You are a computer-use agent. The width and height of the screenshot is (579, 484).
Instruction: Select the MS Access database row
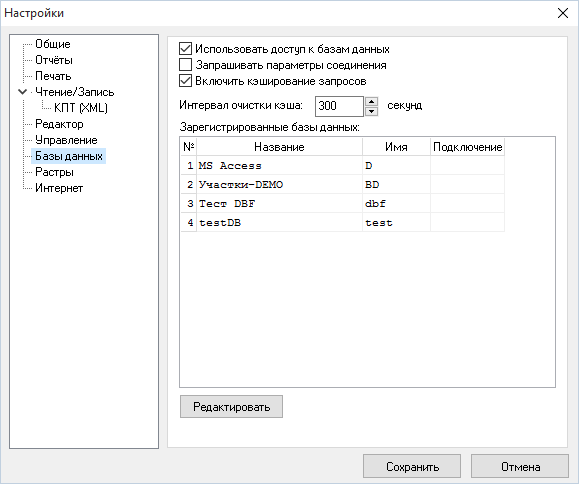click(x=343, y=165)
